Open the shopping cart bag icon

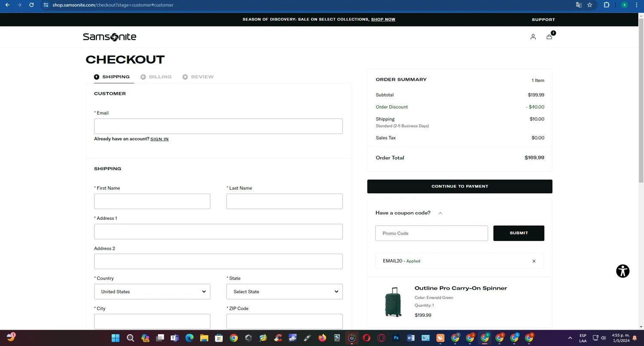(x=549, y=36)
